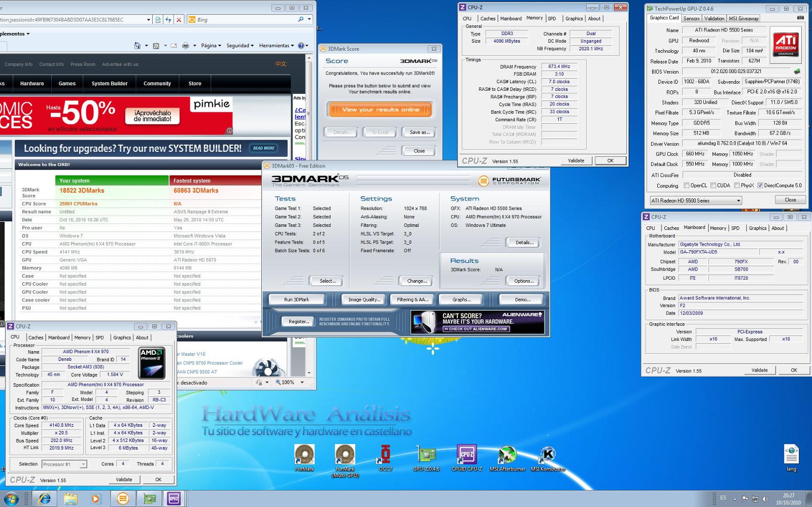This screenshot has height=507, width=812.
Task: Open the GPU-Z.0.4.6 desktop icon
Action: [426, 458]
